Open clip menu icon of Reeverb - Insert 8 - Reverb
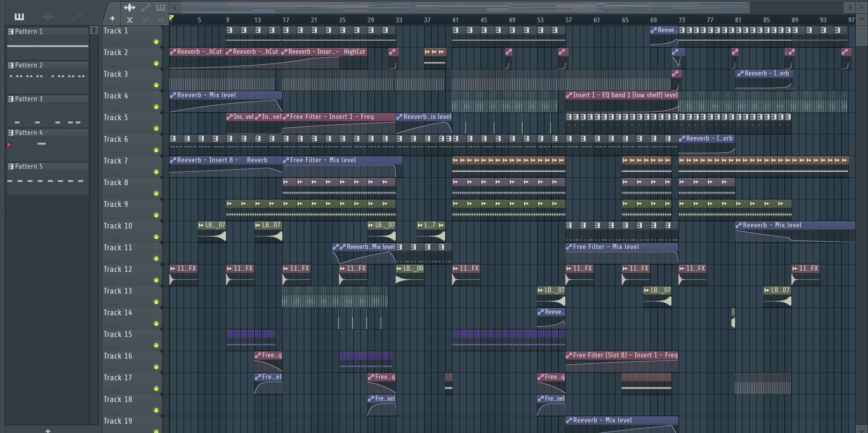This screenshot has height=433, width=868. (173, 160)
